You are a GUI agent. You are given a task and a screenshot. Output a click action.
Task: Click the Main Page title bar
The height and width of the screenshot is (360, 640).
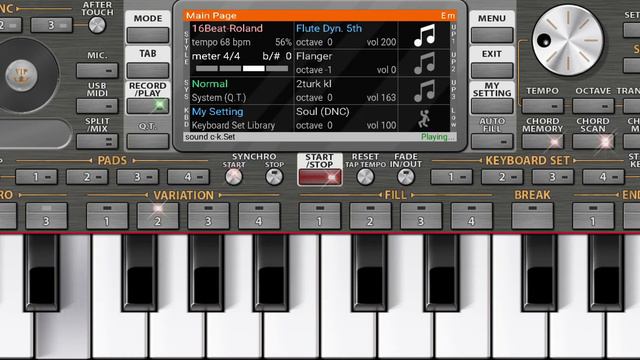320,16
